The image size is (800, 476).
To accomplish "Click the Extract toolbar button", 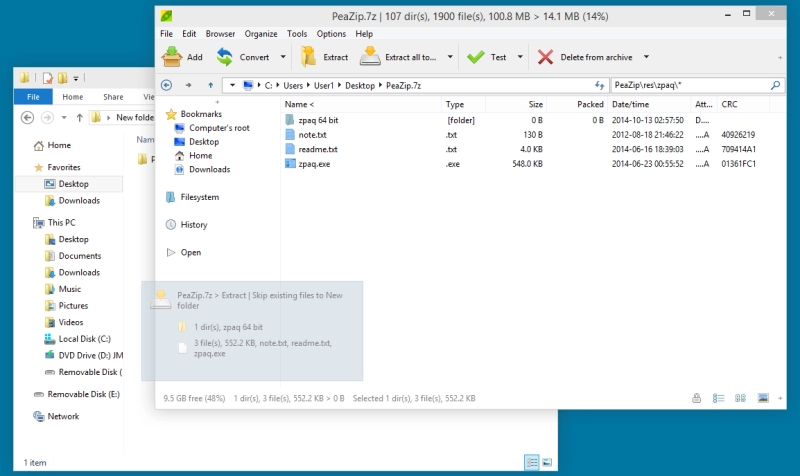I will click(x=324, y=57).
